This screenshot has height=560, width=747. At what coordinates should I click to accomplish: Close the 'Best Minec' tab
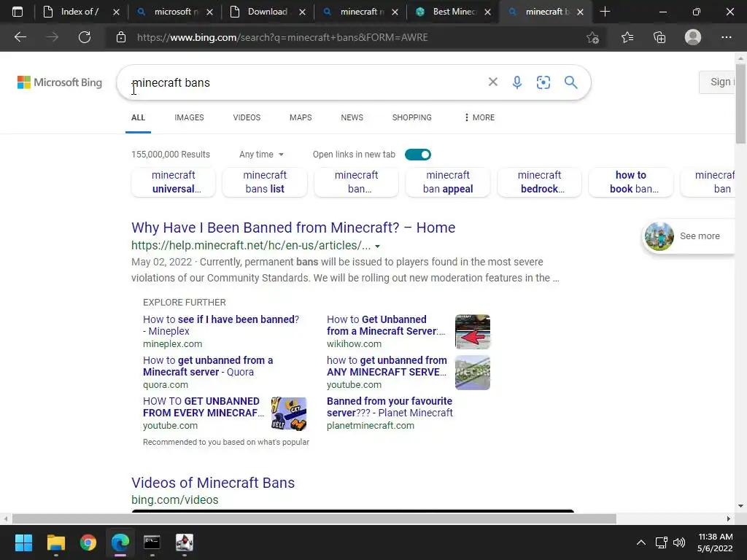click(x=487, y=12)
